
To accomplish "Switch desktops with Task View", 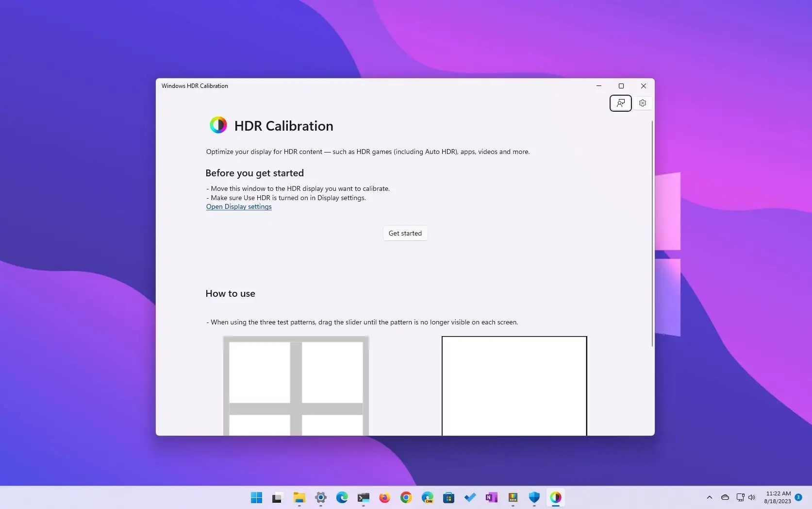I will (x=277, y=497).
